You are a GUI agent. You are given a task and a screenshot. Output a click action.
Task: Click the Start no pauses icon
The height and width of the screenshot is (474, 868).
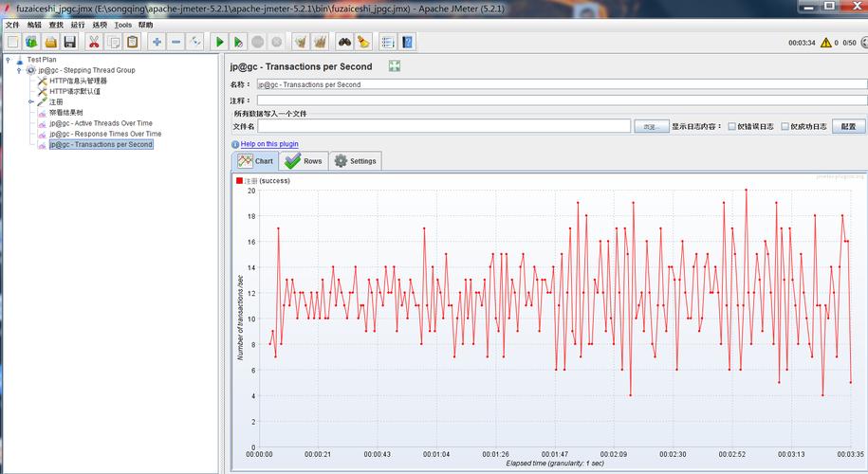point(238,42)
